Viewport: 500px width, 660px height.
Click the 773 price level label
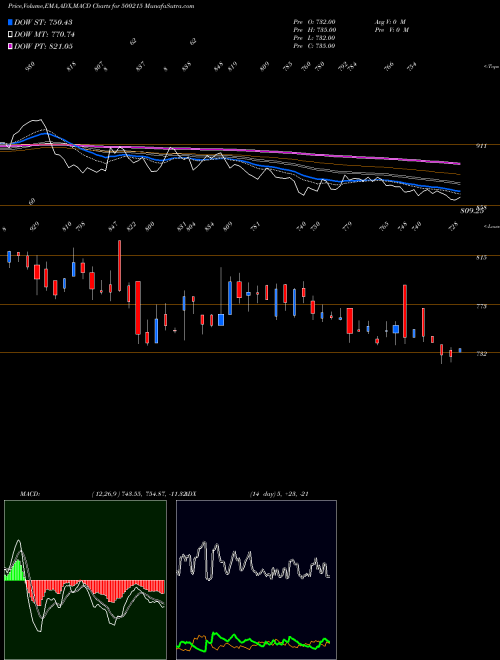tap(481, 306)
